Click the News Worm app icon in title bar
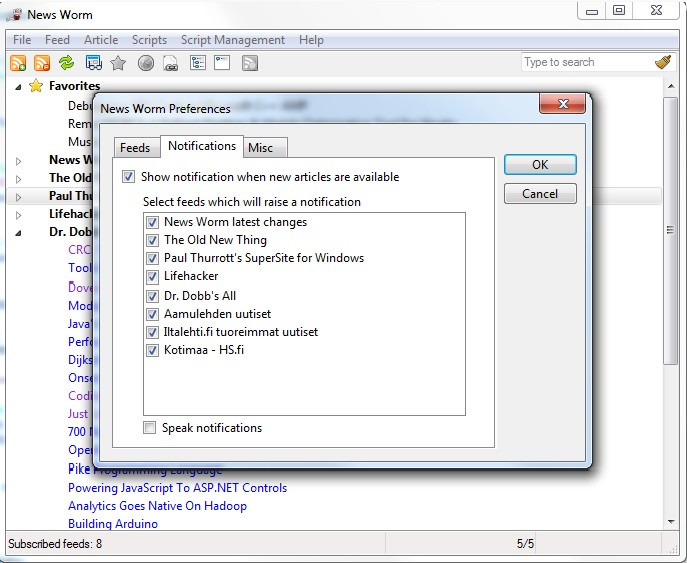Screen dimensions: 687x563 14,14
